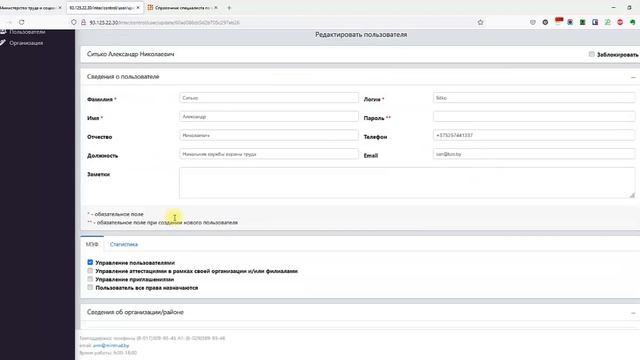Click into the Заметки text area
Viewport: 640px width, 360px height.
(407, 183)
